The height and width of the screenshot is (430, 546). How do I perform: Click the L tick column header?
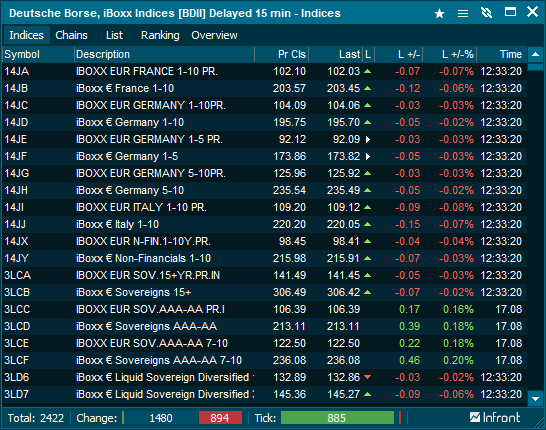pyautogui.click(x=368, y=54)
